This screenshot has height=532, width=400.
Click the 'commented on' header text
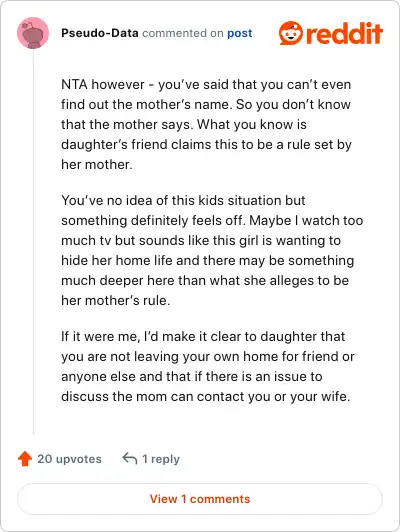coord(183,33)
